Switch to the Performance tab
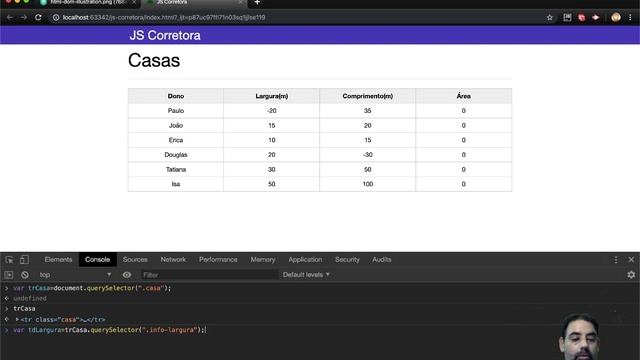 pyautogui.click(x=218, y=260)
